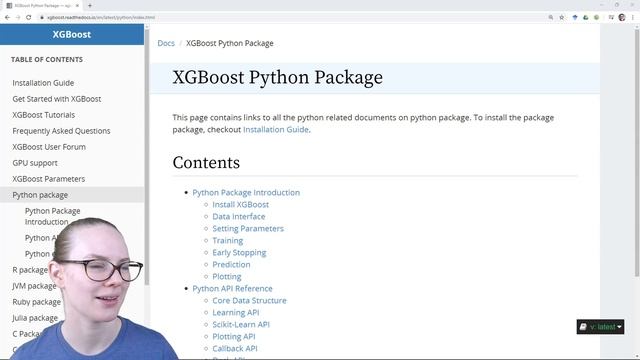
Task: Click the zoom magnifier icon in address bar
Action: point(551,18)
